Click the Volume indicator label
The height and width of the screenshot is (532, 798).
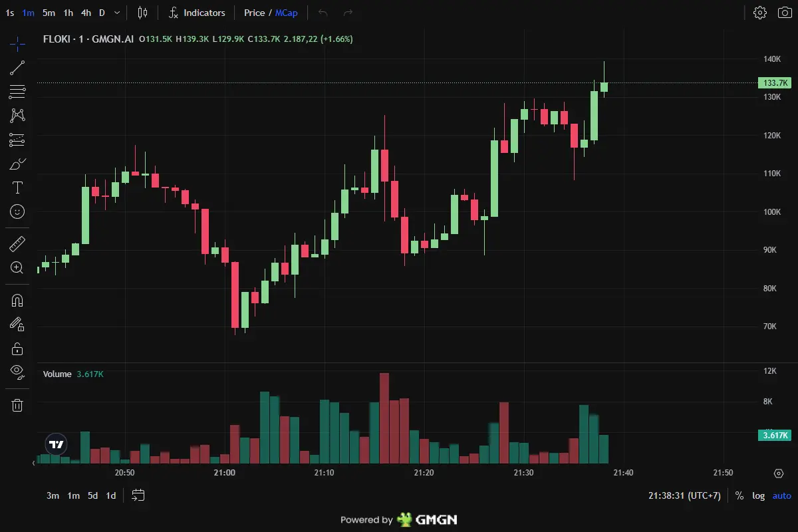click(x=57, y=374)
